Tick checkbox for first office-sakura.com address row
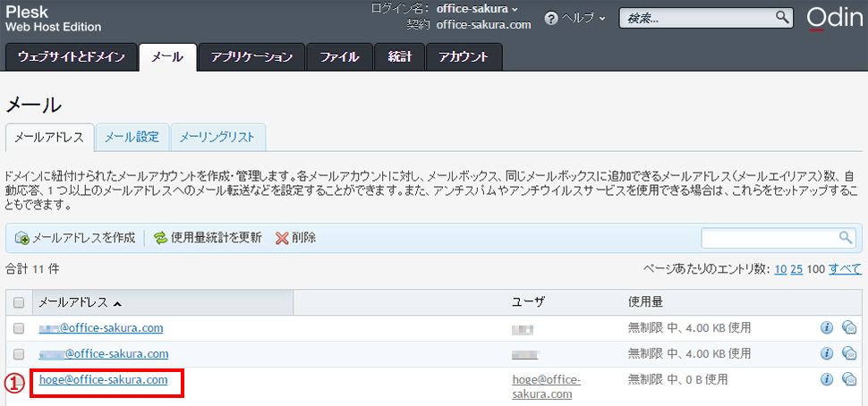Screen dimensions: 868x406 [x=19, y=328]
